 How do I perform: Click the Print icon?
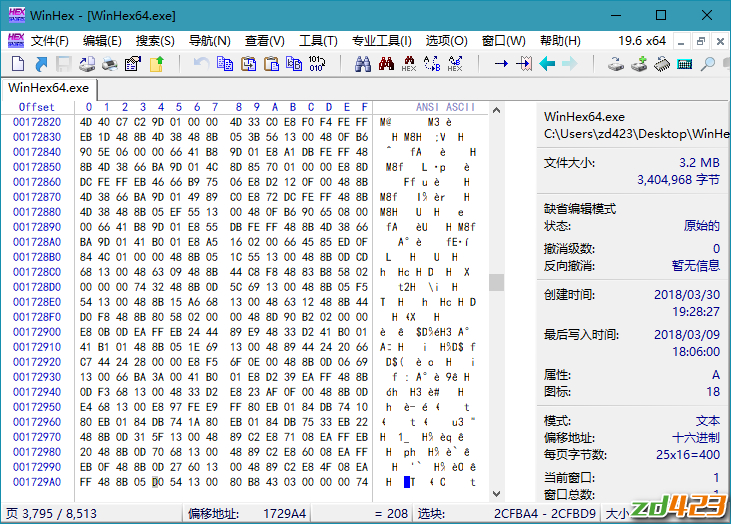point(110,63)
